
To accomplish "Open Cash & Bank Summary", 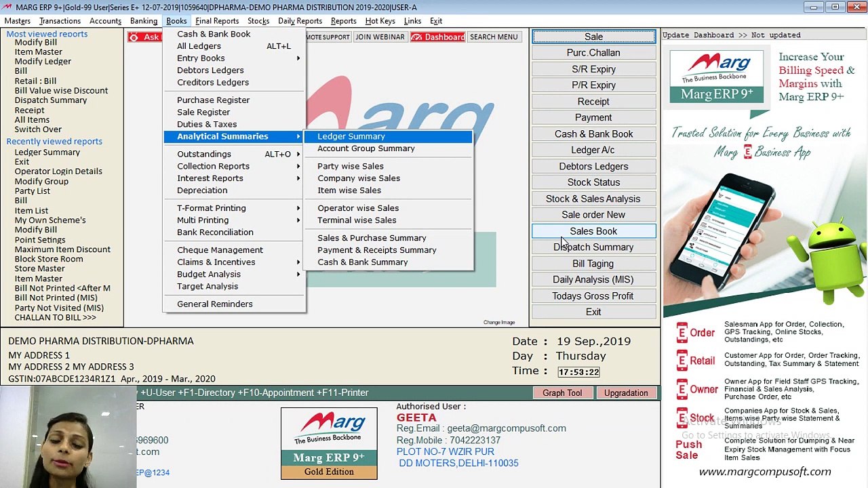I will click(x=388, y=262).
